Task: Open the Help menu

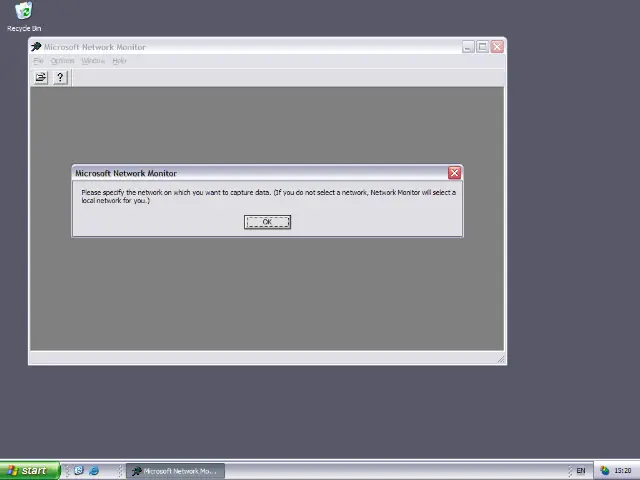Action: 120,61
